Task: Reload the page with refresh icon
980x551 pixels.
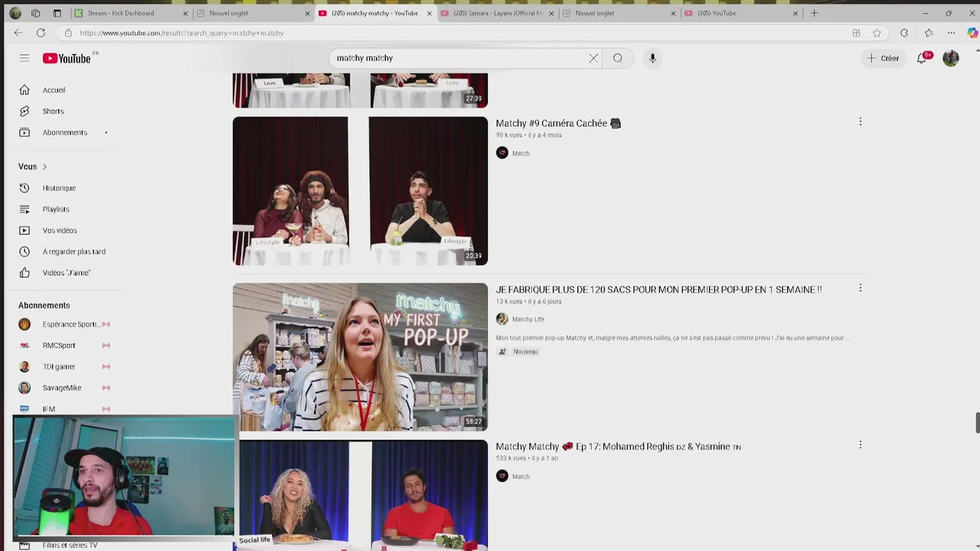Action: [x=41, y=33]
